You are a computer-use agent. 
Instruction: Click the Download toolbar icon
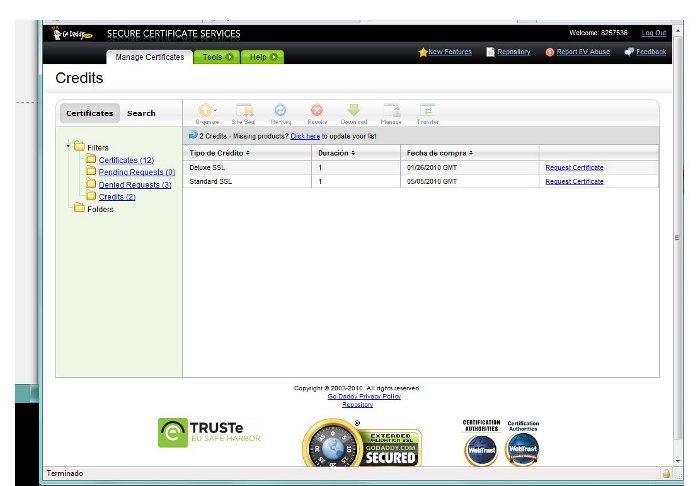tap(353, 112)
